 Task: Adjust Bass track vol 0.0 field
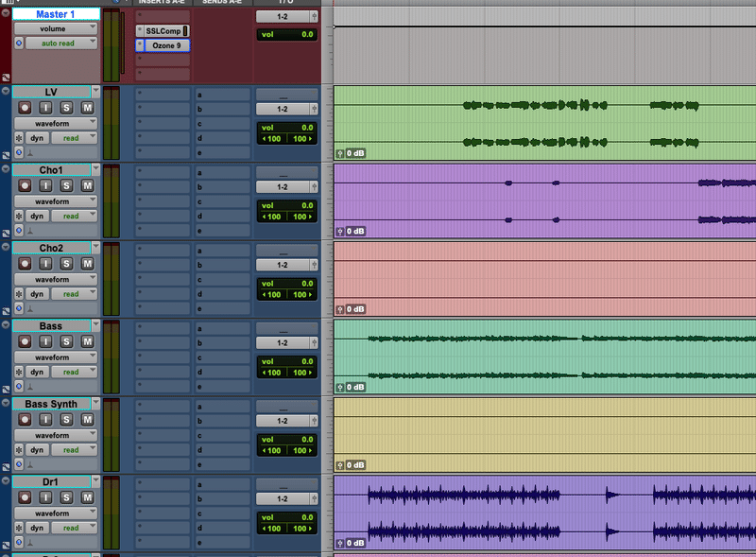287,361
